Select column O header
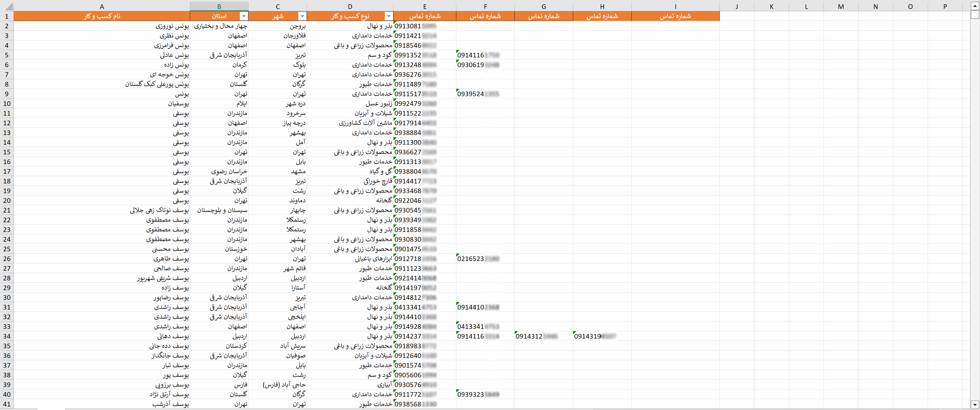Screen dimensions: 980x410 pyautogui.click(x=910, y=6)
